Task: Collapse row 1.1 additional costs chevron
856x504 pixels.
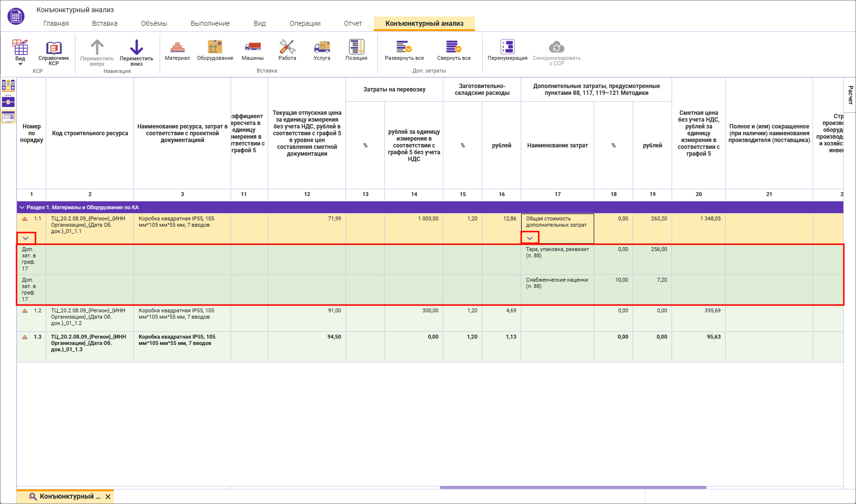Action: click(26, 238)
